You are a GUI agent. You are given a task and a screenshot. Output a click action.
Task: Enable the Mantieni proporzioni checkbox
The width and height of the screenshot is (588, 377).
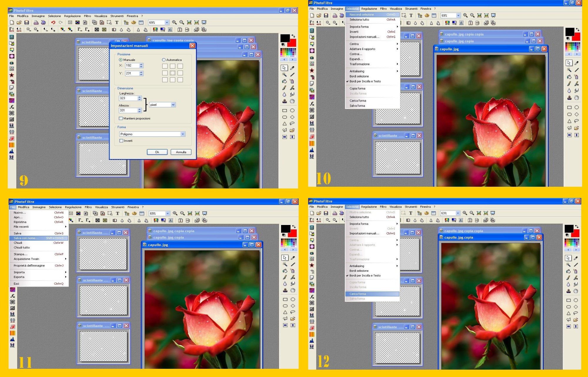click(x=121, y=118)
